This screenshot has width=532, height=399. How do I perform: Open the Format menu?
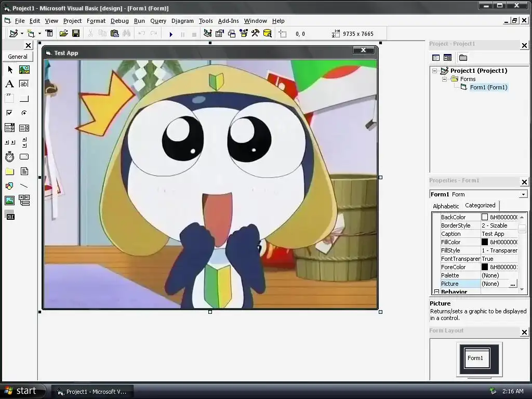click(96, 21)
